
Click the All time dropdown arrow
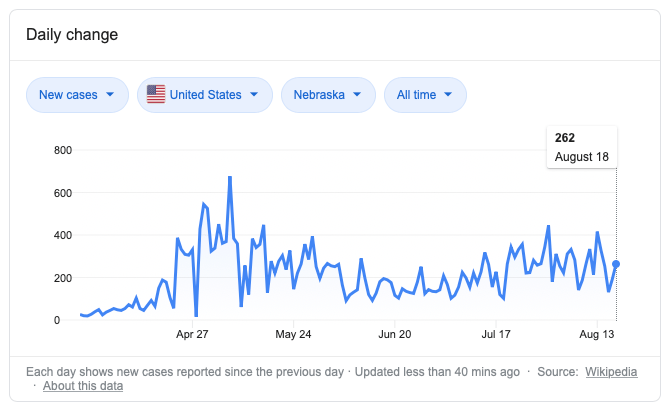[448, 95]
